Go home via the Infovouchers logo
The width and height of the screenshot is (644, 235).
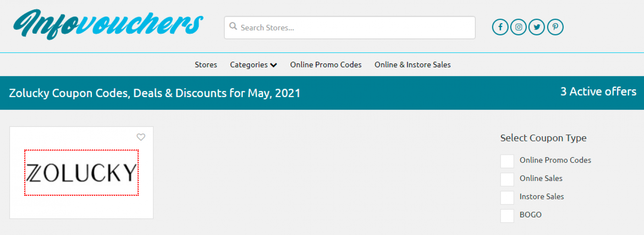pos(108,24)
